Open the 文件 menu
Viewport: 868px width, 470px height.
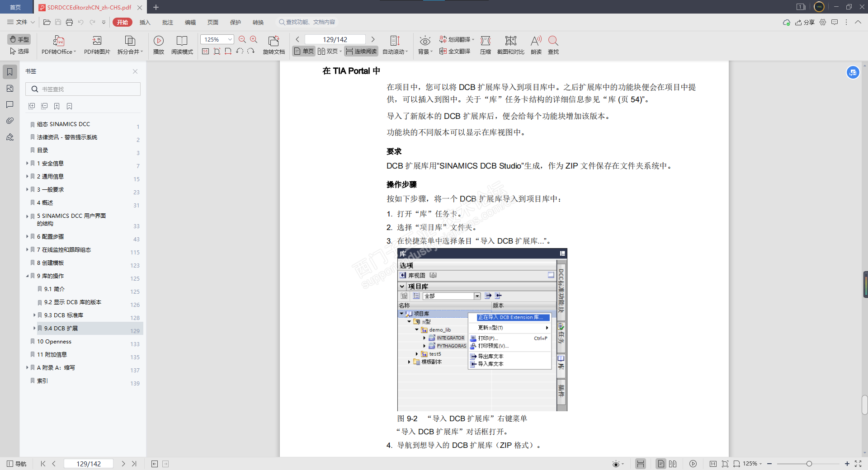pyautogui.click(x=21, y=22)
